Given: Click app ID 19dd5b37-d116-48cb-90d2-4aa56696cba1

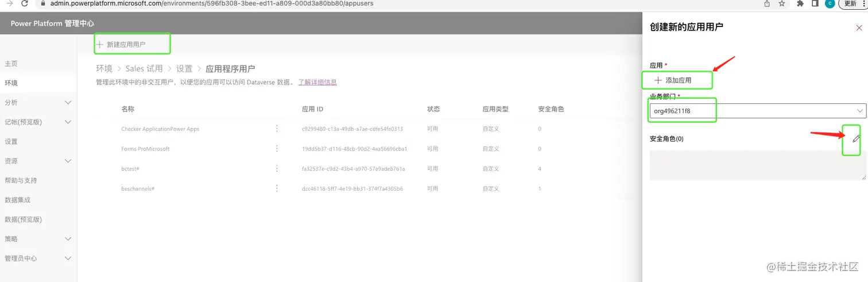Looking at the screenshot, I should click(x=354, y=149).
